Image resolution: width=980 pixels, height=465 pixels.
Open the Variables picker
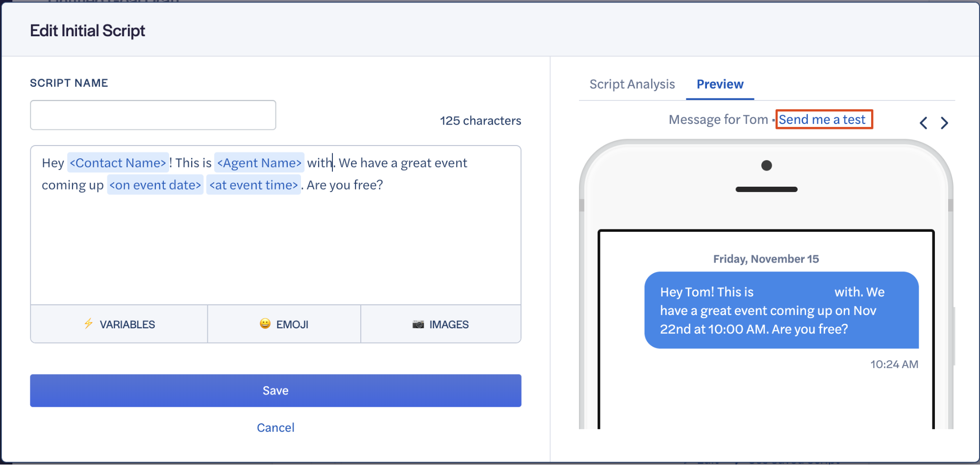coord(119,324)
